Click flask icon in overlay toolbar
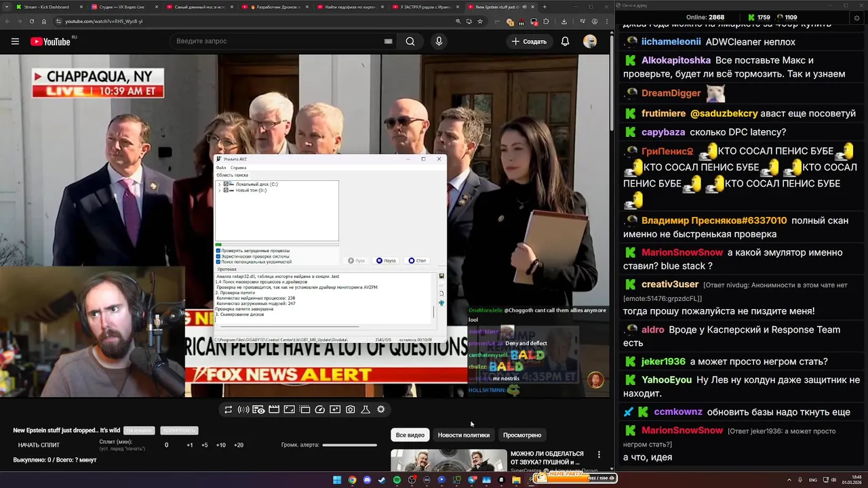Image resolution: width=868 pixels, height=488 pixels. pyautogui.click(x=366, y=409)
